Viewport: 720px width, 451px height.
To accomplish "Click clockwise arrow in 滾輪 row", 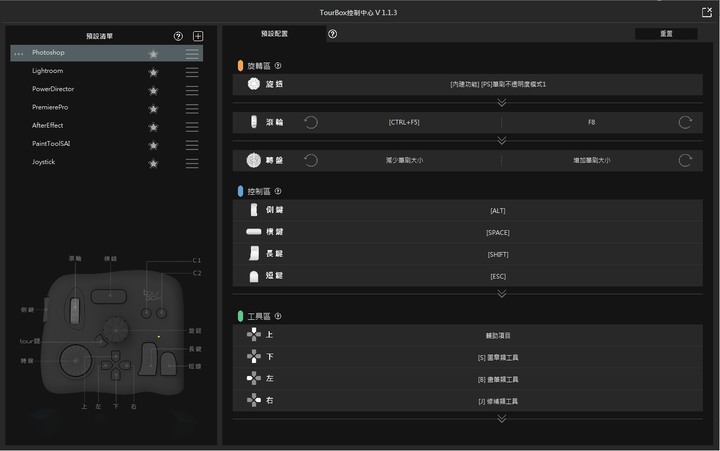I will [685, 122].
